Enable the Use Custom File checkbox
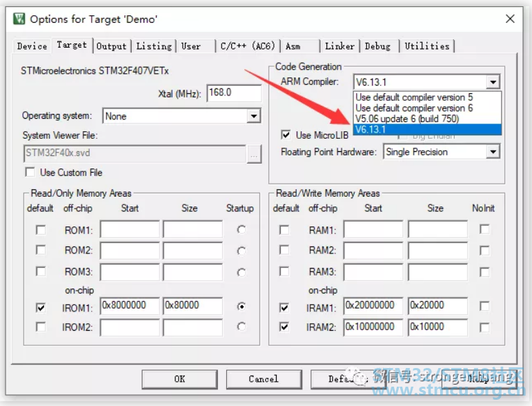Screen dimensions: 532x406 pos(30,172)
